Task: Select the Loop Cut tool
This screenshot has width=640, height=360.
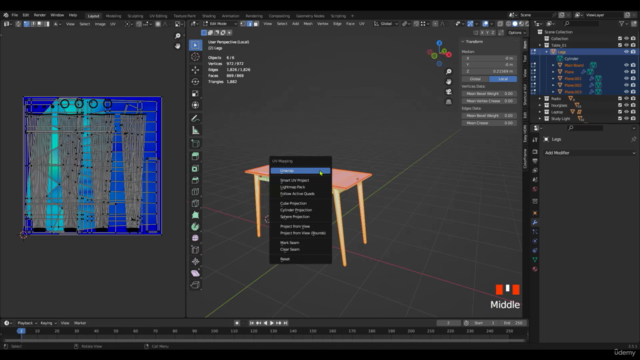Action: tap(196, 191)
